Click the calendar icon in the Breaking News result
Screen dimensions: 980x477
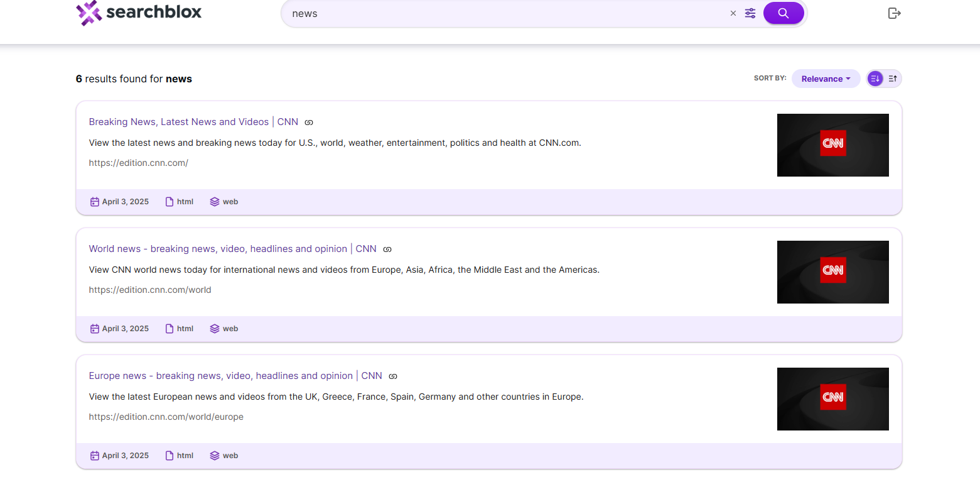(x=95, y=202)
